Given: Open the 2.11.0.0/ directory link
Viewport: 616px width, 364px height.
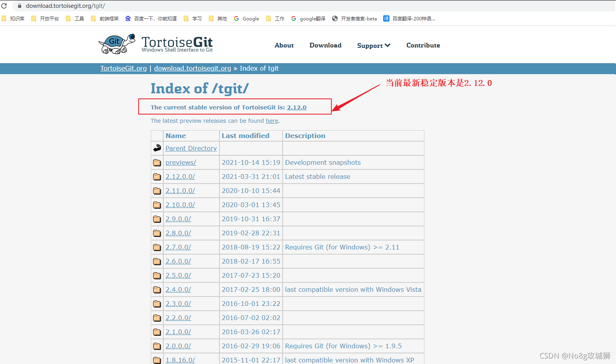Looking at the screenshot, I should tap(180, 191).
